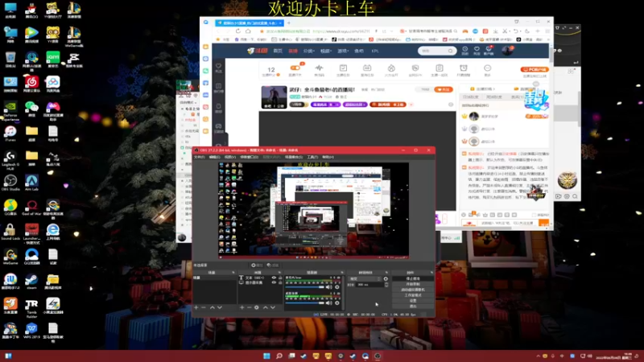The width and height of the screenshot is (644, 362).
Task: Move the scene up in OBS Scenes
Action: click(213, 307)
